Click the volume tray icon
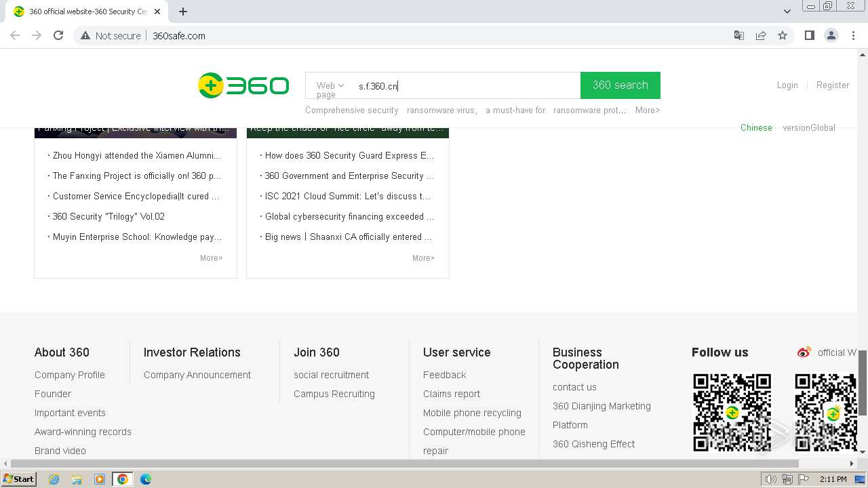This screenshot has height=488, width=868. pos(771,479)
